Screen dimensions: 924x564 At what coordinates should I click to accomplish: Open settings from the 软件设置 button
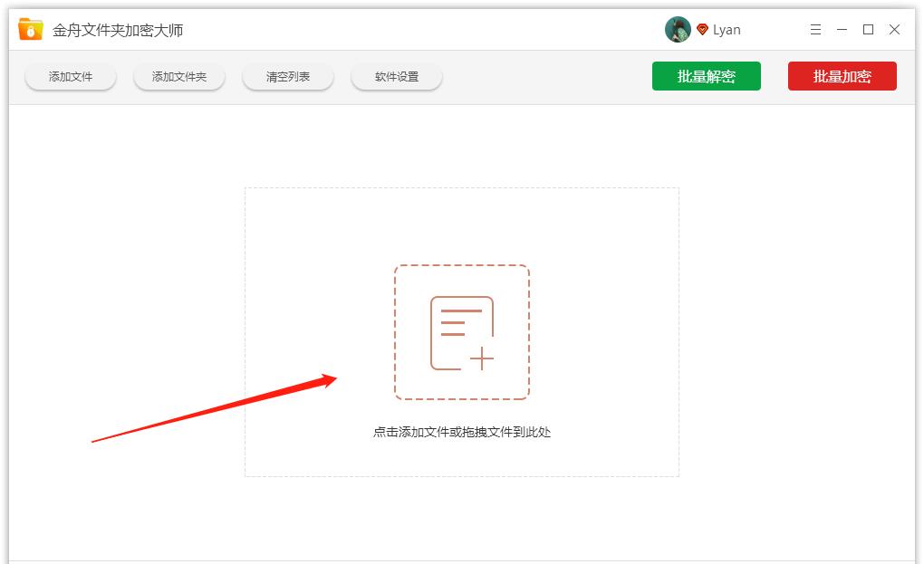pyautogui.click(x=396, y=77)
